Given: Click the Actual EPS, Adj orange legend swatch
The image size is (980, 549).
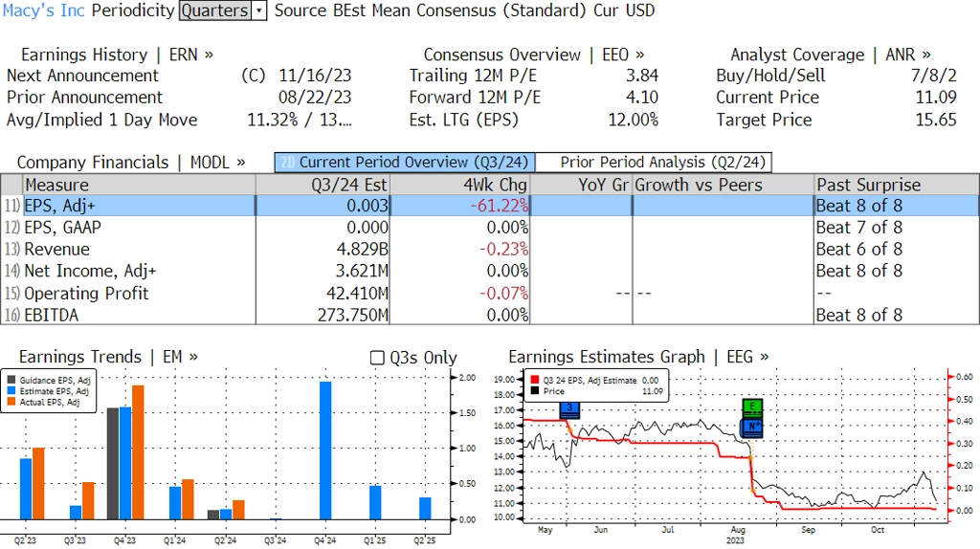Looking at the screenshot, I should coord(11,403).
